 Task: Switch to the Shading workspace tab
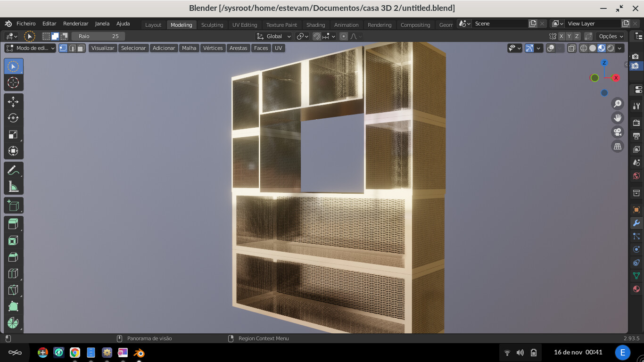coord(315,25)
